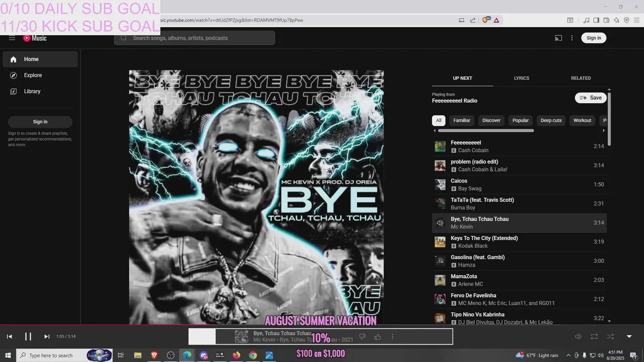This screenshot has width=644, height=362.
Task: Open the Windows Start menu
Action: 8,355
